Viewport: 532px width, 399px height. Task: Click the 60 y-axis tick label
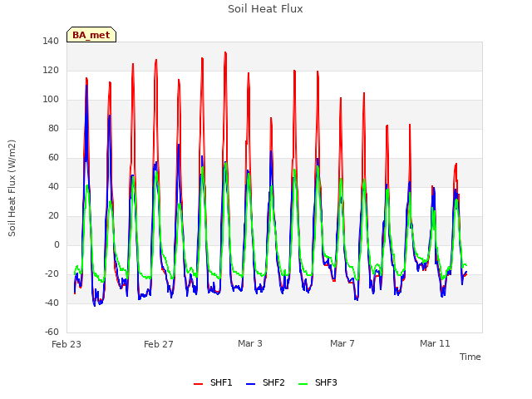click(53, 157)
